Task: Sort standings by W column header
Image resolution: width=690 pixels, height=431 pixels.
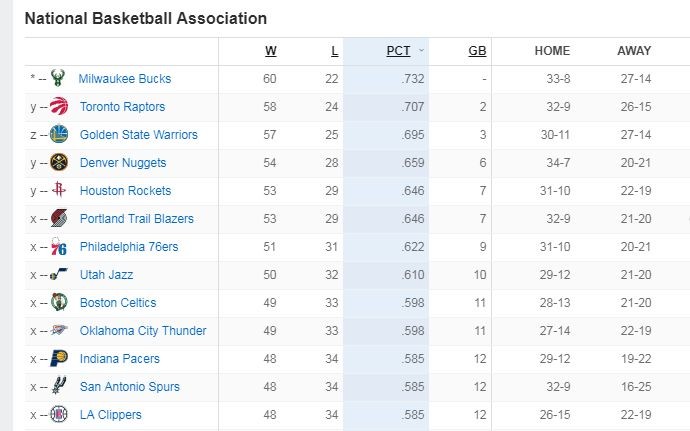Action: [x=271, y=51]
